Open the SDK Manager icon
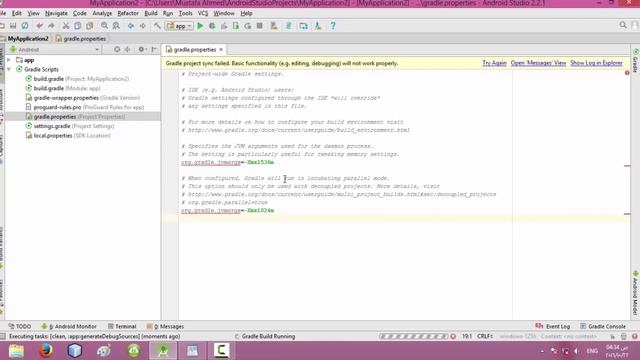 [289, 26]
